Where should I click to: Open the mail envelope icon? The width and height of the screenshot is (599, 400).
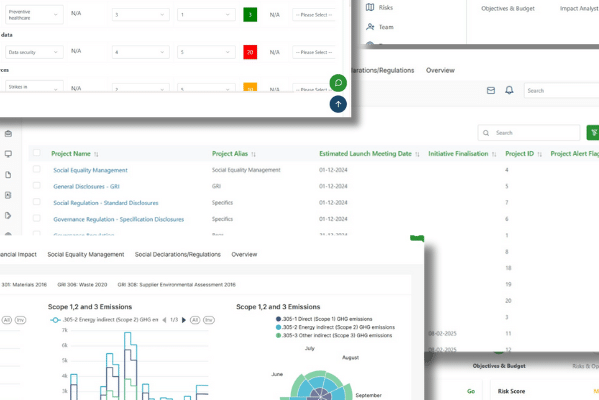point(491,91)
